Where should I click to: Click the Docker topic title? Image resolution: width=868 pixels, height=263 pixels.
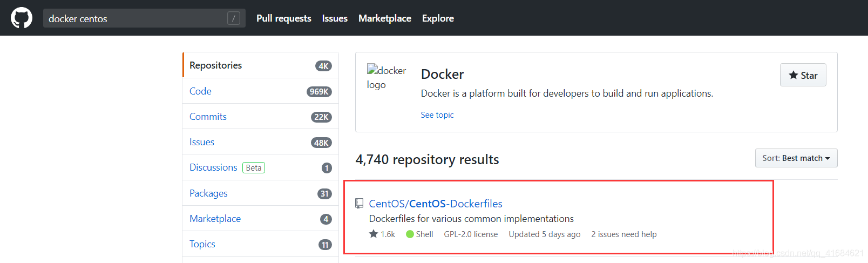tap(442, 74)
